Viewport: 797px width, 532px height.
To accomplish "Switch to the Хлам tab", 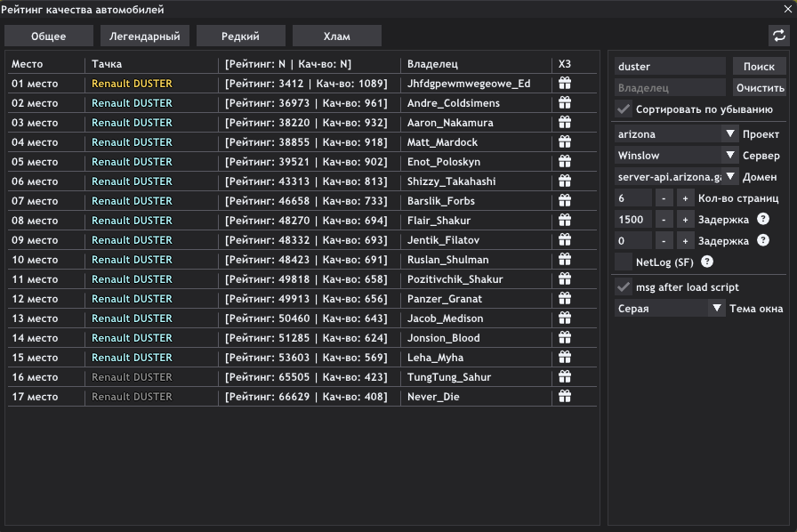I will [x=337, y=36].
